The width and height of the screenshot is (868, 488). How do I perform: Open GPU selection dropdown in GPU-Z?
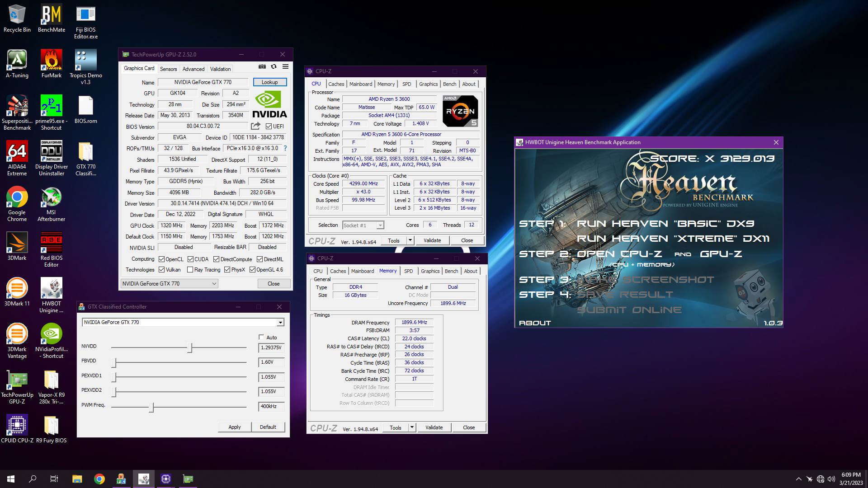170,284
